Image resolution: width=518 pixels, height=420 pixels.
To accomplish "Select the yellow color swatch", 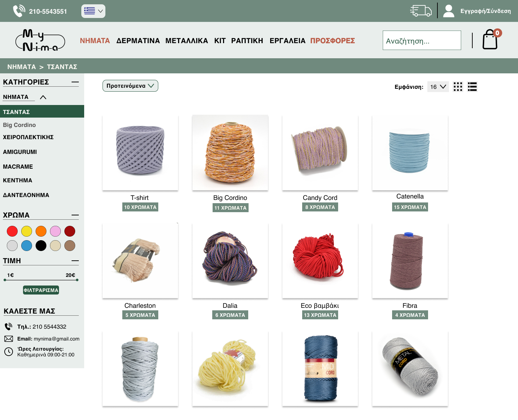I will point(27,231).
